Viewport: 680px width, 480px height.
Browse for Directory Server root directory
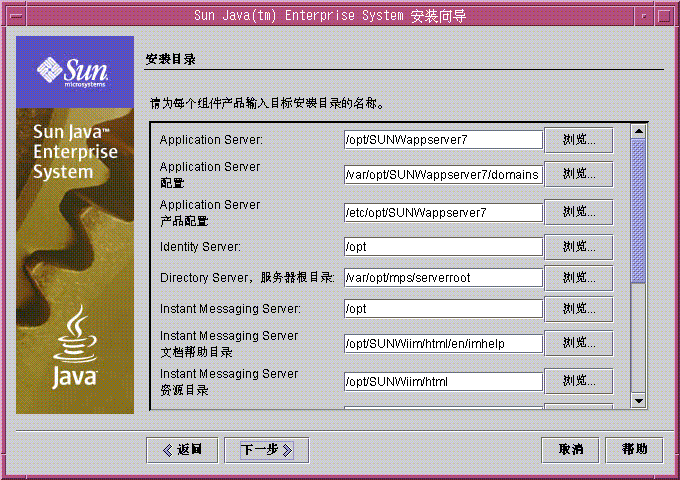point(579,278)
